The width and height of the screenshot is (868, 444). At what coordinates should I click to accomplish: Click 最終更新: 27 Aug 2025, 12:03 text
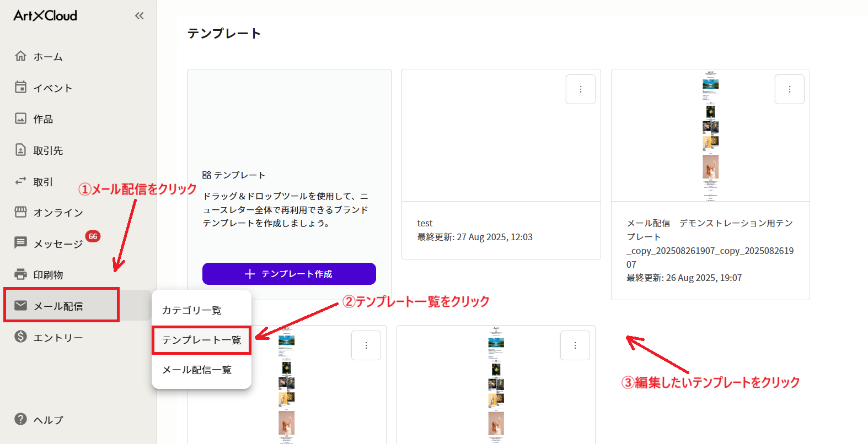[475, 237]
